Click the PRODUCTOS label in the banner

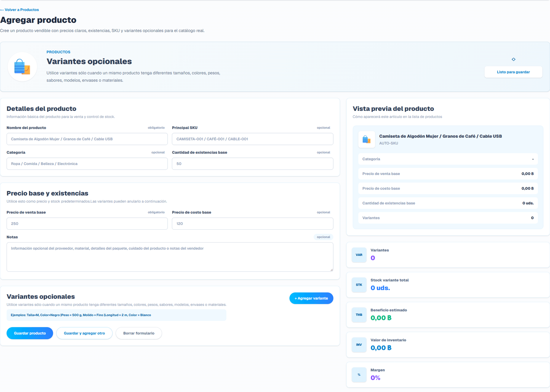coord(58,52)
